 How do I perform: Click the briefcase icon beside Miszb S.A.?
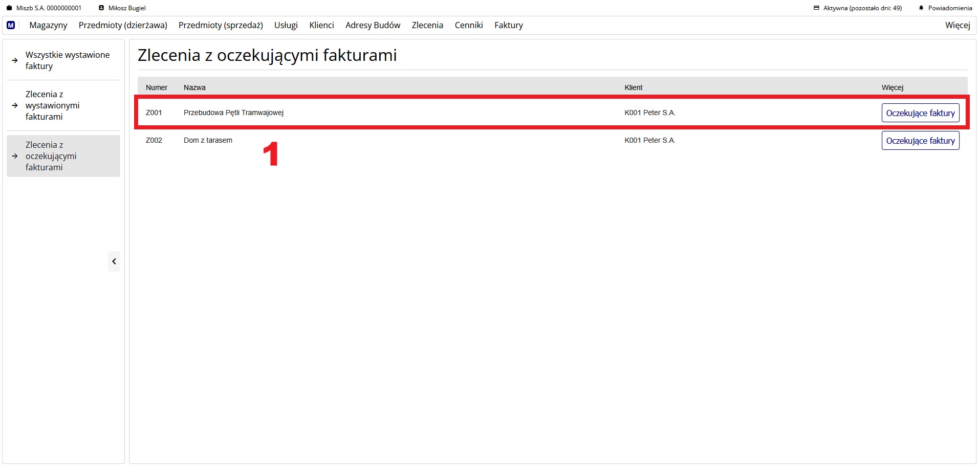point(9,8)
